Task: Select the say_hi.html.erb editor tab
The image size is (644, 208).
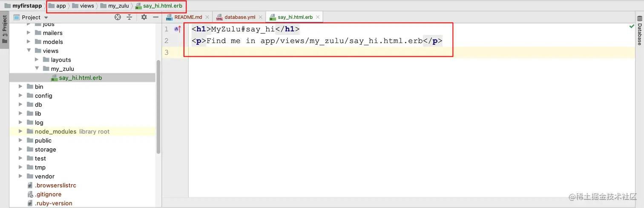Action: [295, 17]
